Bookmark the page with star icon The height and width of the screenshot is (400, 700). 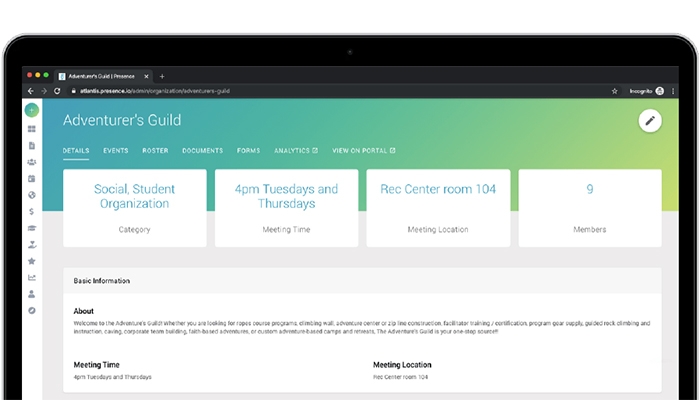[x=615, y=91]
